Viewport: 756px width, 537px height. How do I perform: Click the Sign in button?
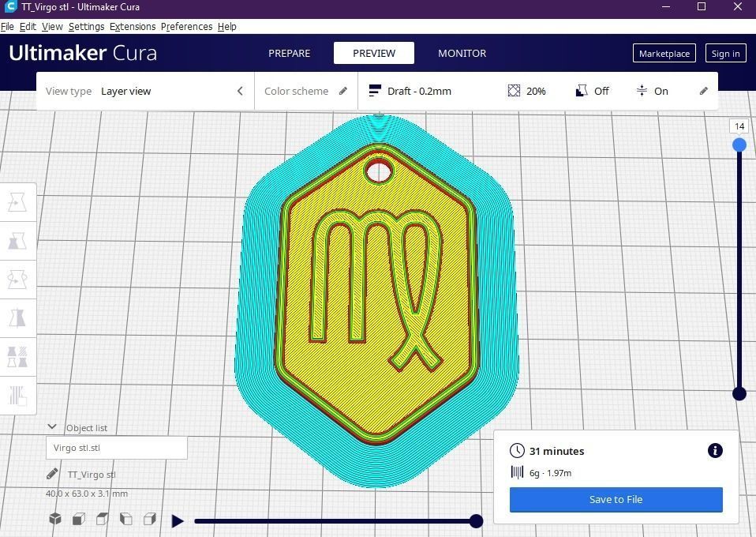pyautogui.click(x=725, y=54)
